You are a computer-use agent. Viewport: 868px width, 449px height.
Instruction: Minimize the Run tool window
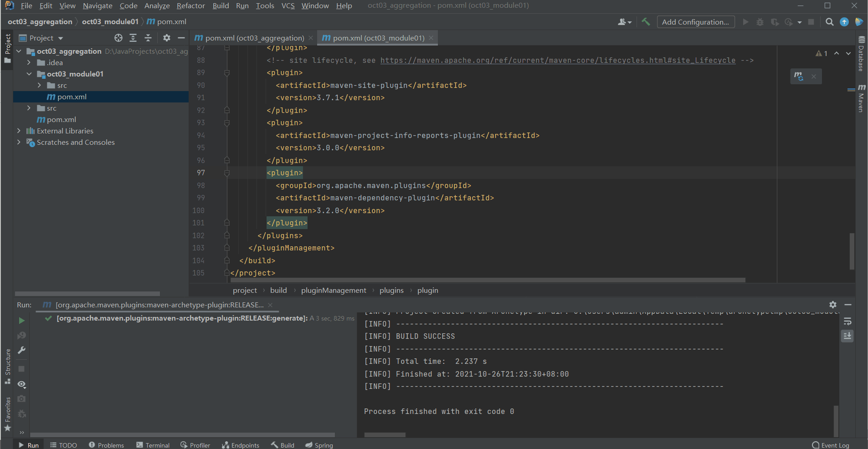pyautogui.click(x=848, y=305)
